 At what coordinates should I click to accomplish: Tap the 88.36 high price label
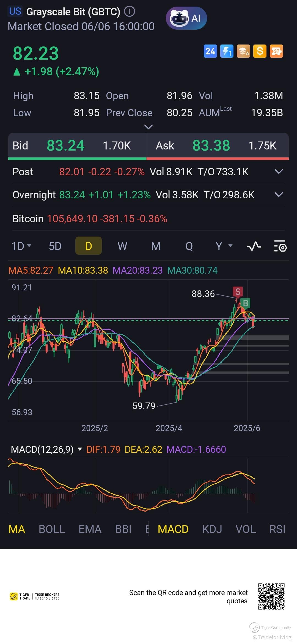tap(203, 294)
